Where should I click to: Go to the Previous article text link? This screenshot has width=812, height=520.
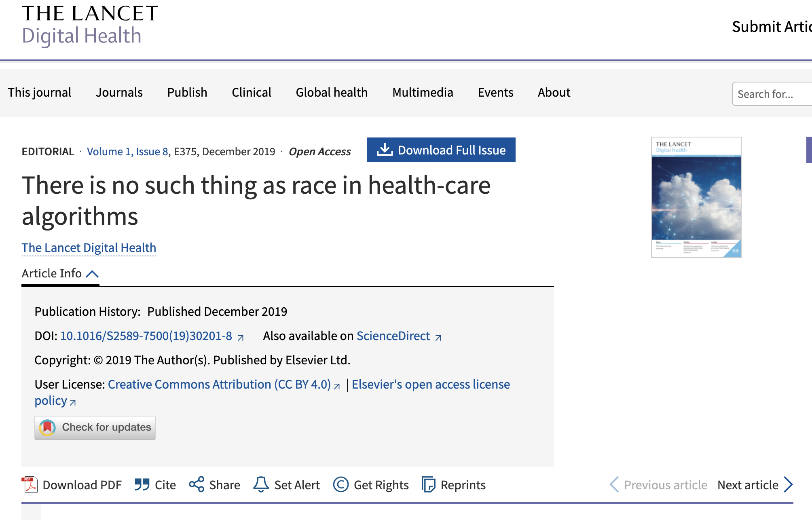click(x=666, y=485)
